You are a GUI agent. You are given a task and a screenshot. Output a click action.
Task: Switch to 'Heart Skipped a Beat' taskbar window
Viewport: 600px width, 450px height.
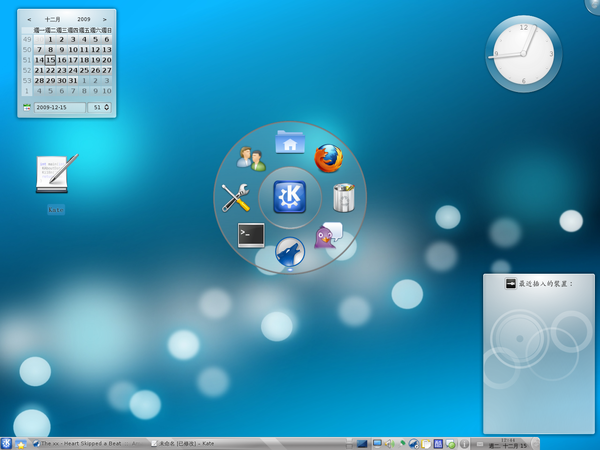point(86,444)
